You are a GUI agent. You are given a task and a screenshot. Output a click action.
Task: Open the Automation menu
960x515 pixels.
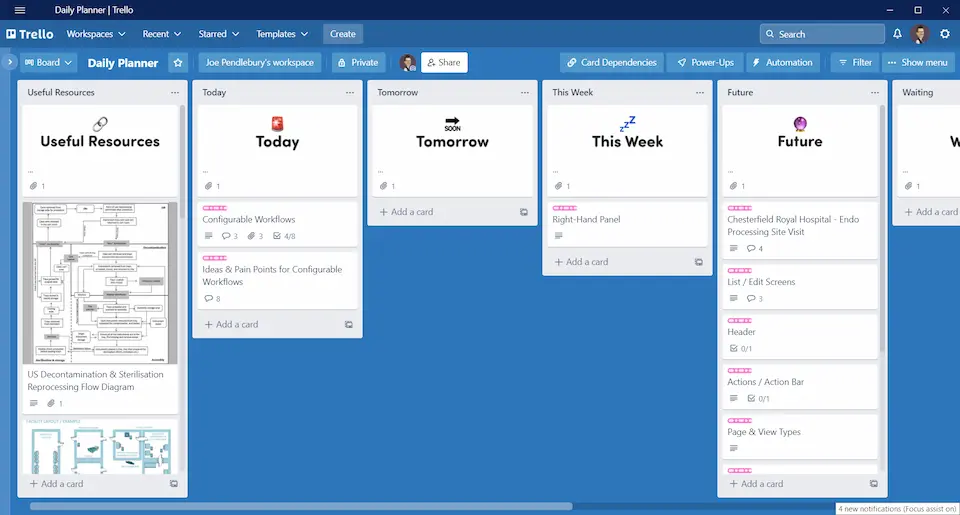tap(782, 62)
